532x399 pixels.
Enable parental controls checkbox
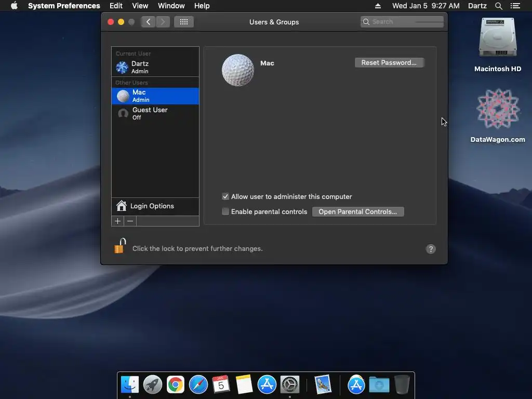pyautogui.click(x=225, y=212)
